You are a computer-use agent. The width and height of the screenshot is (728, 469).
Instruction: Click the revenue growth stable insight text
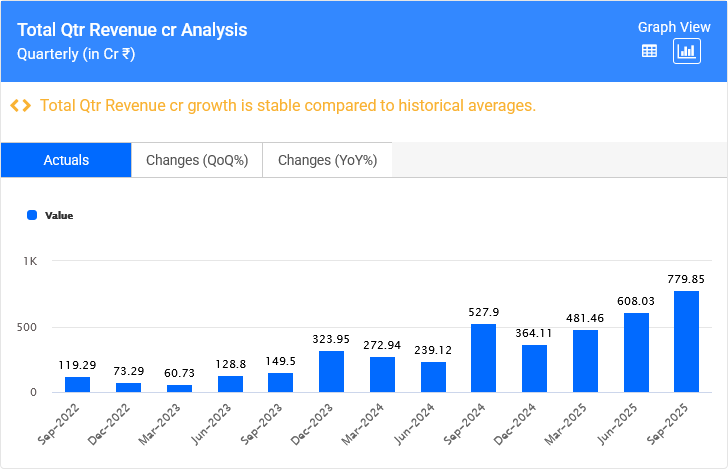coord(288,106)
